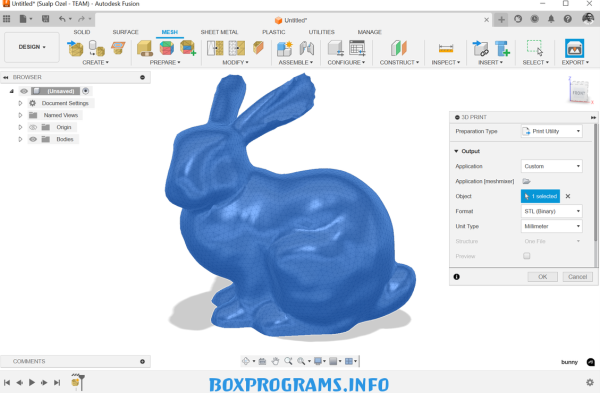
Task: Select the Measure tool under Inspect
Action: click(446, 49)
